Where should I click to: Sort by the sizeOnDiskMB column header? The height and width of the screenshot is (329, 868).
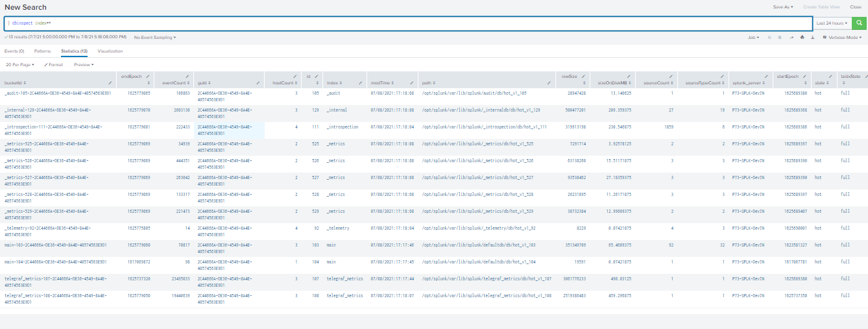613,83
